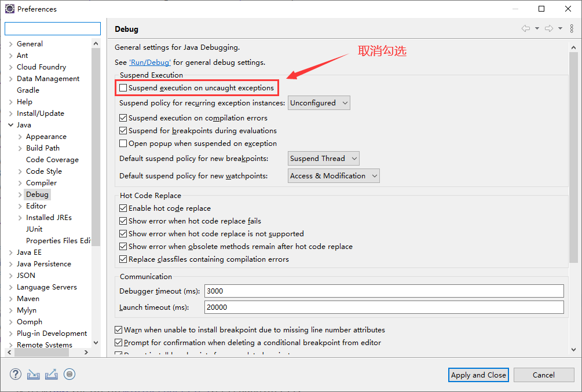
Task: Click the Debugger timeout input field
Action: pyautogui.click(x=384, y=291)
